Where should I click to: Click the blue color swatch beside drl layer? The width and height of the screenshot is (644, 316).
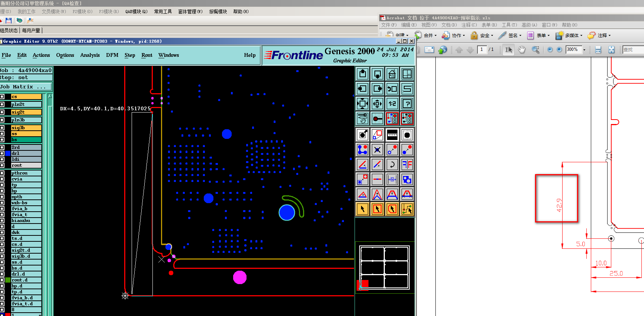click(7, 153)
